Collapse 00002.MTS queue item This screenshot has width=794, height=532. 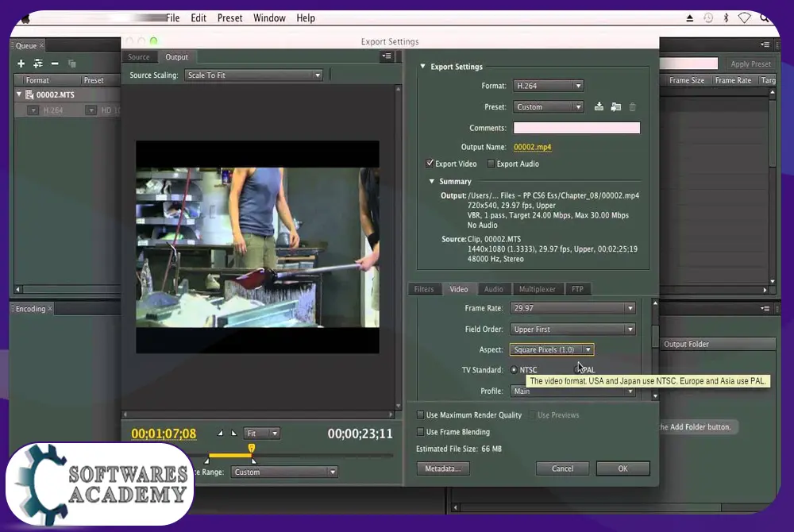point(19,94)
